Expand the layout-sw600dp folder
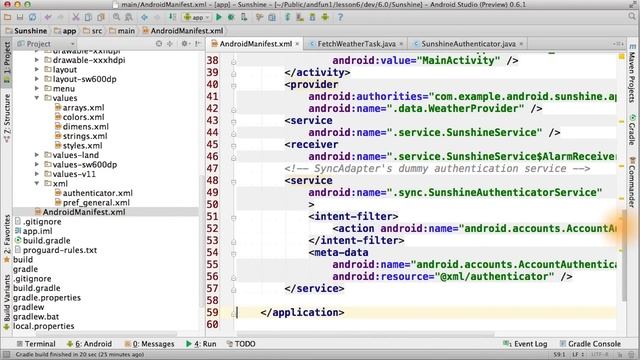The width and height of the screenshot is (640, 360). 37,79
